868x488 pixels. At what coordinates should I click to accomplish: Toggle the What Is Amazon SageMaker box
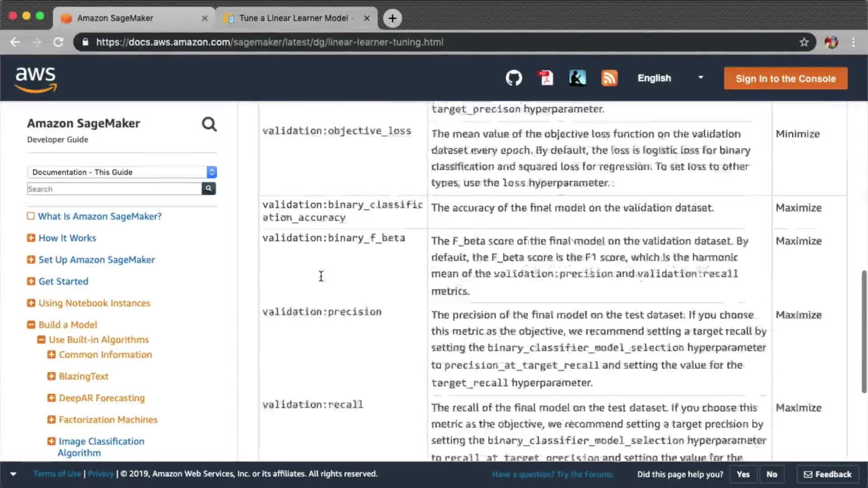[31, 216]
